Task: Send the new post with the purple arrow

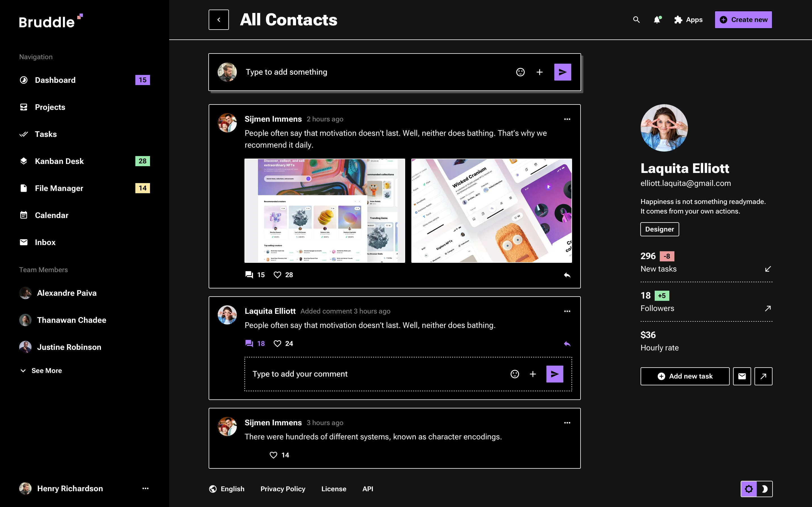Action: click(x=562, y=72)
